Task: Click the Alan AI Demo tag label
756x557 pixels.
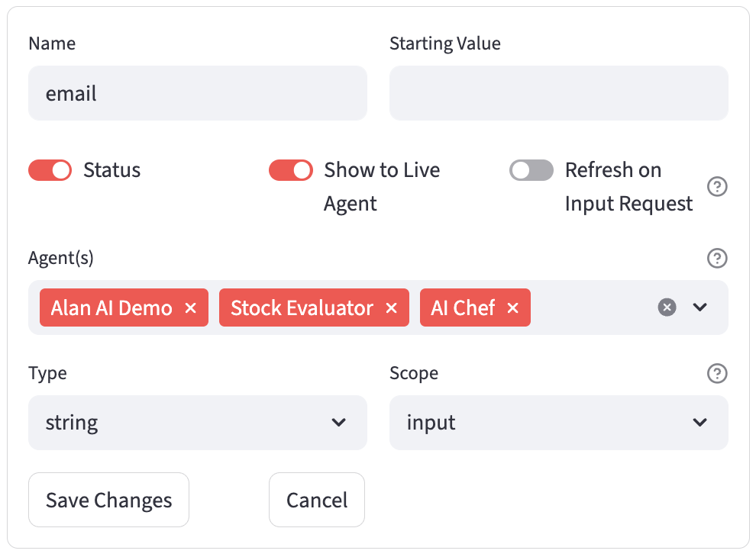Action: (x=111, y=307)
